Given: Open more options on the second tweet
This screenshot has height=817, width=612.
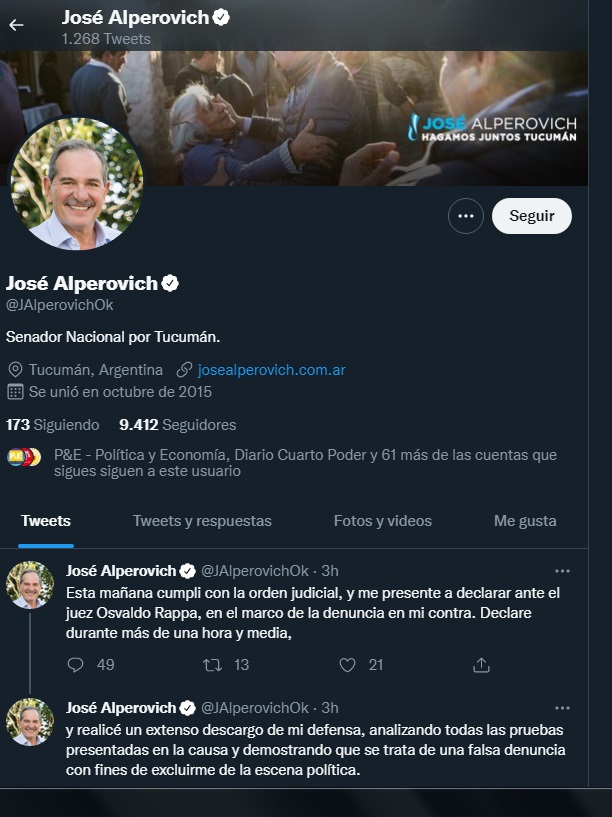Looking at the screenshot, I should (x=562, y=708).
